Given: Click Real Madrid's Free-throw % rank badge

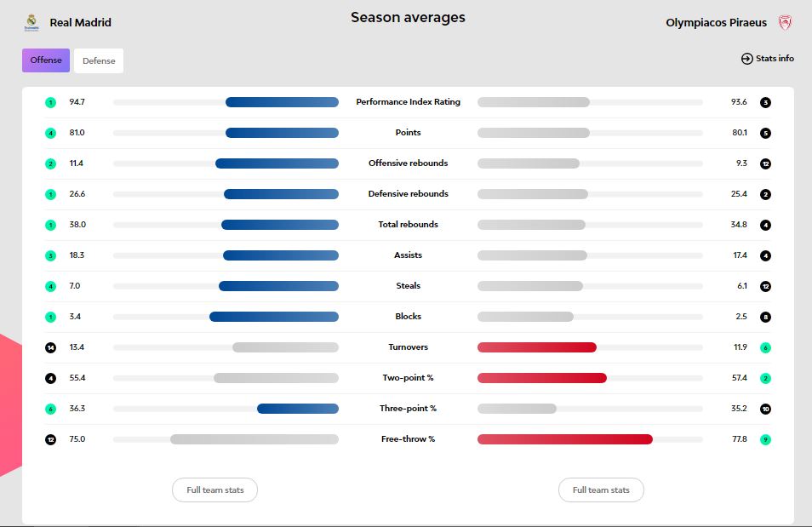Looking at the screenshot, I should [x=51, y=439].
